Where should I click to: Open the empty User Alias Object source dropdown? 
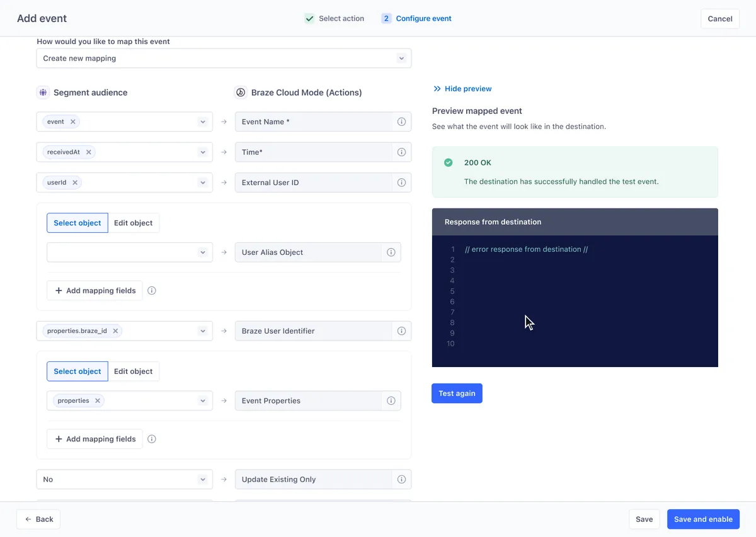(130, 252)
